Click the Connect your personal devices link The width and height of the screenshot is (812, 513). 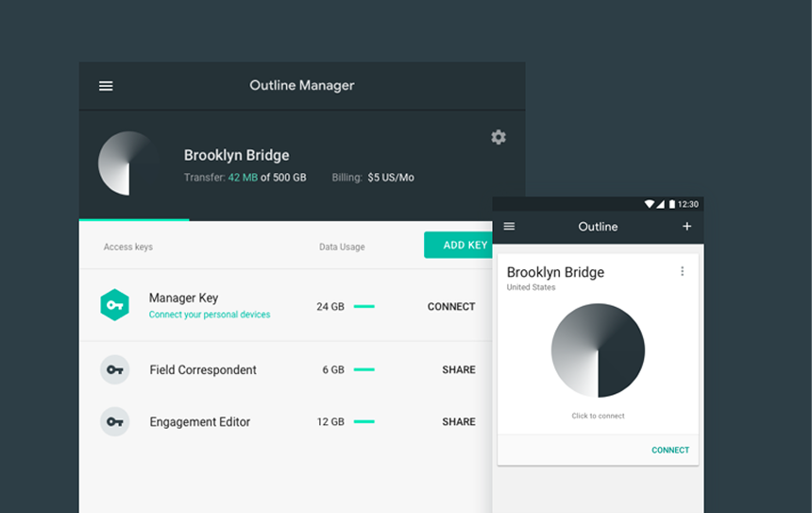[x=210, y=315]
